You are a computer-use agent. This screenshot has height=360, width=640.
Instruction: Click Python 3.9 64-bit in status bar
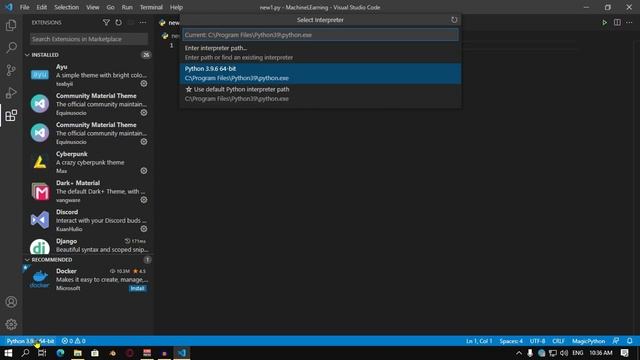pos(30,341)
